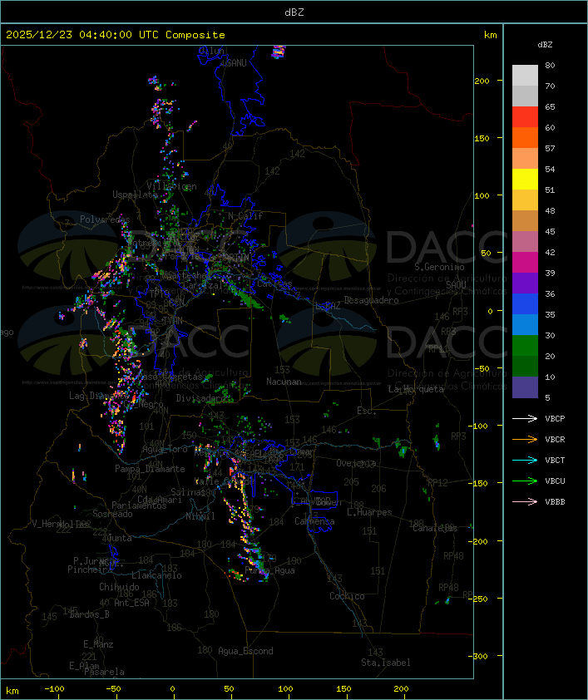The height and width of the screenshot is (700, 588).
Task: Click the Polvaredas map label
Action: coord(105,219)
